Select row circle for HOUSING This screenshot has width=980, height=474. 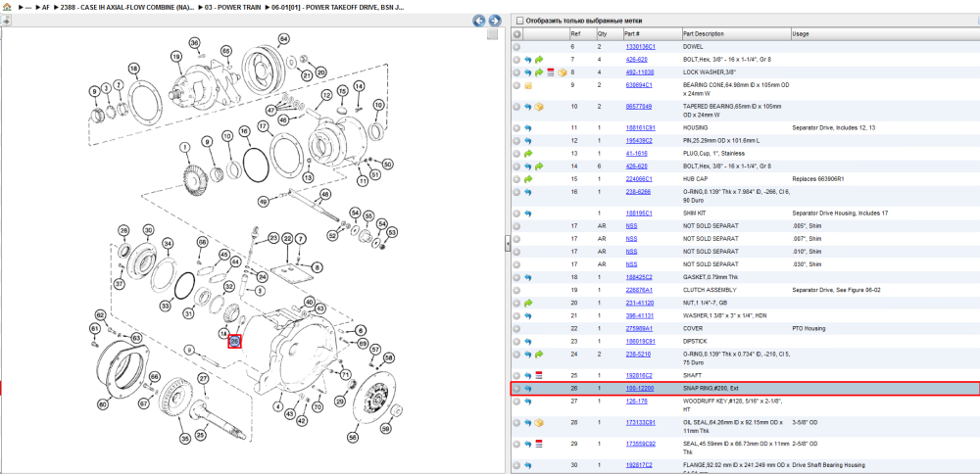(516, 127)
